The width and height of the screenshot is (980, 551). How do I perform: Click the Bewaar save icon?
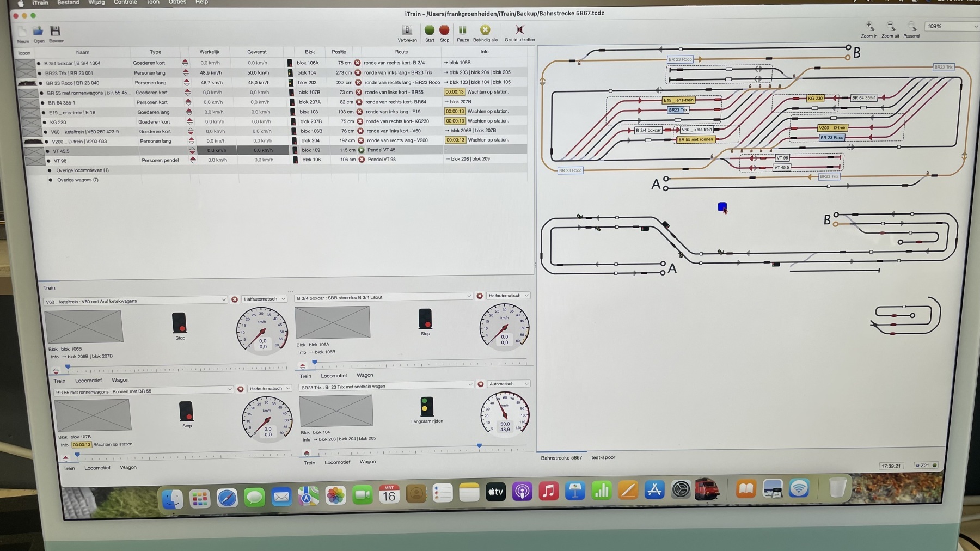click(x=55, y=31)
